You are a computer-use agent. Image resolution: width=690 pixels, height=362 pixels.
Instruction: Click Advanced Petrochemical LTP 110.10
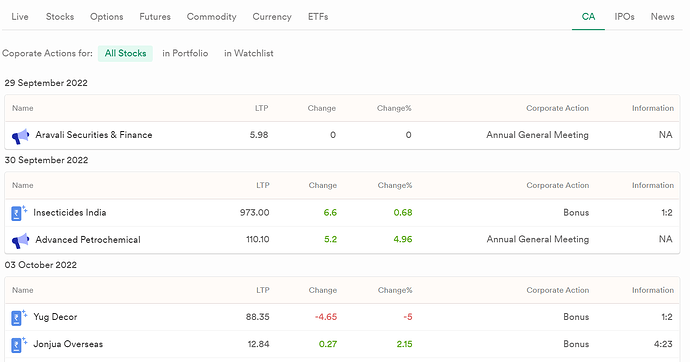pos(257,239)
